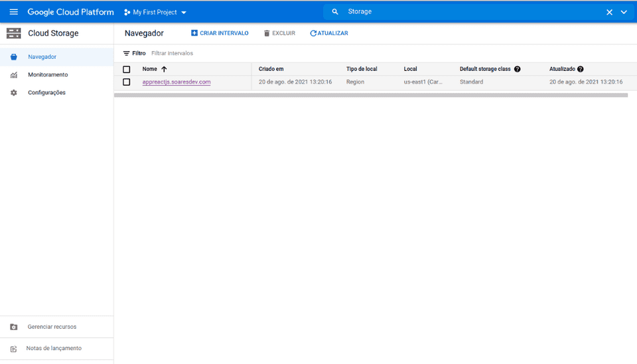Open help for Default storage class

coord(517,69)
